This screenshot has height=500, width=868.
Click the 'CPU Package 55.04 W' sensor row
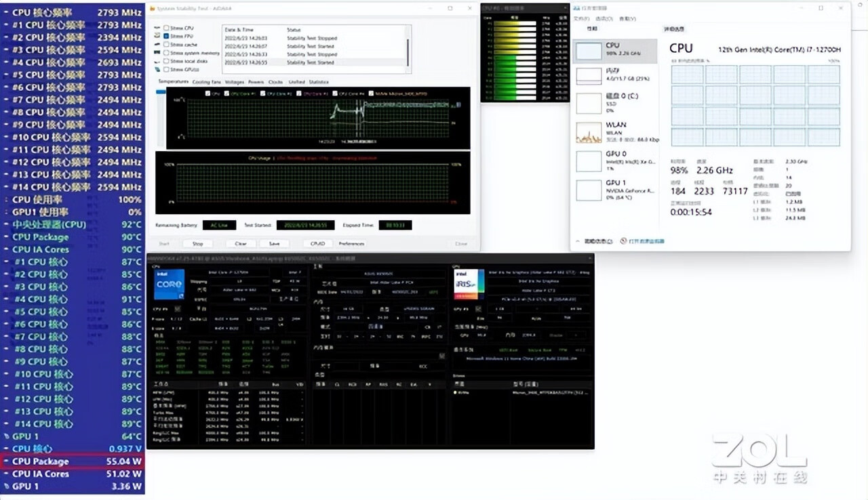click(73, 461)
